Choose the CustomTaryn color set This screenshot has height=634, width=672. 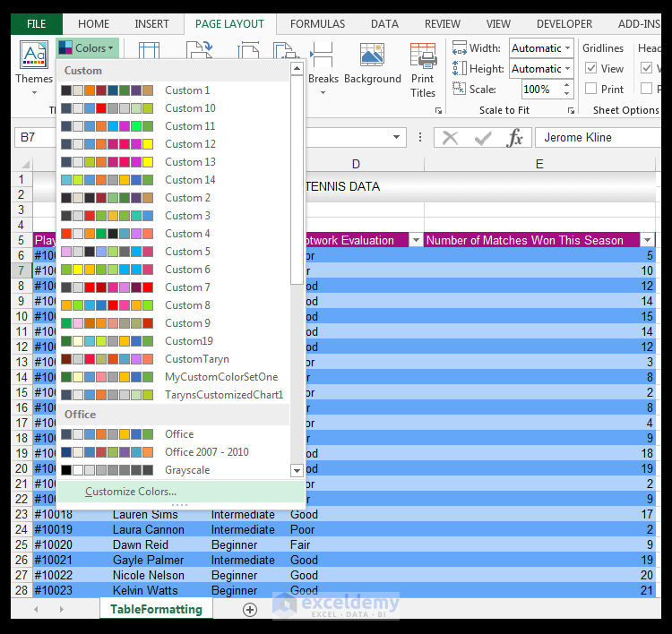(x=175, y=359)
